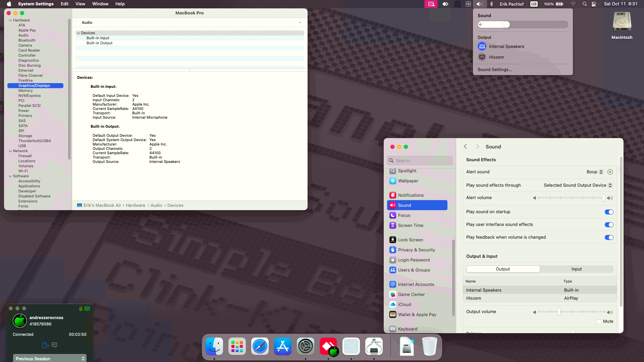Screen dimensions: 644x362
Task: Collapse the Devices disclosure triangle
Action: tap(78, 33)
